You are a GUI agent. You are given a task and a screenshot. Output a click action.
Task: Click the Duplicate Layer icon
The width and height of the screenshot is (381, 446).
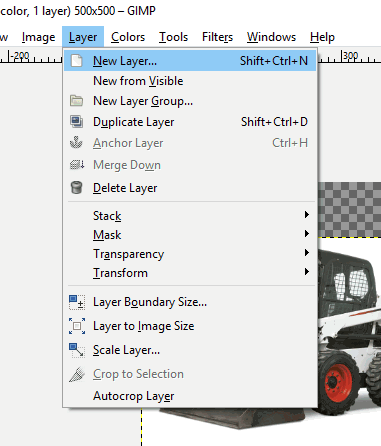[77, 122]
